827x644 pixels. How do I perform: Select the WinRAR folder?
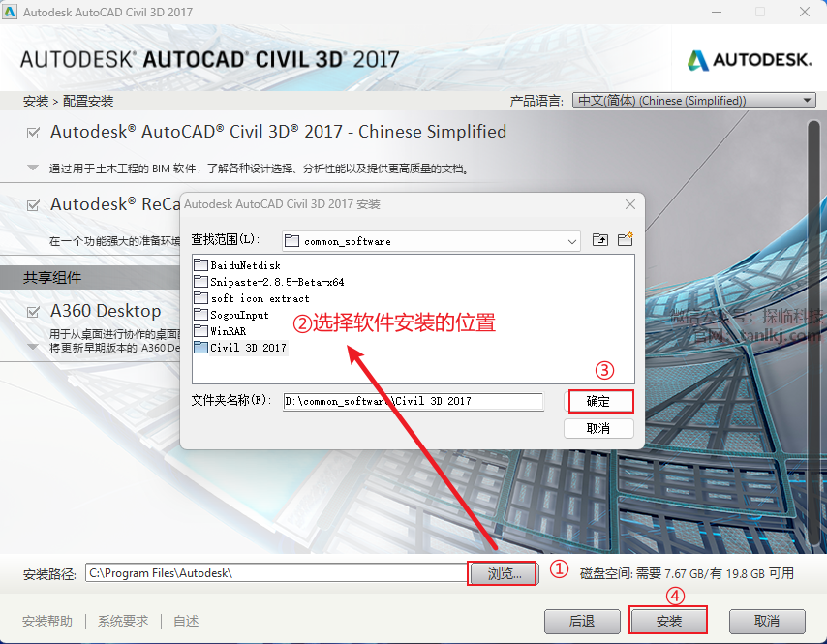coord(220,331)
